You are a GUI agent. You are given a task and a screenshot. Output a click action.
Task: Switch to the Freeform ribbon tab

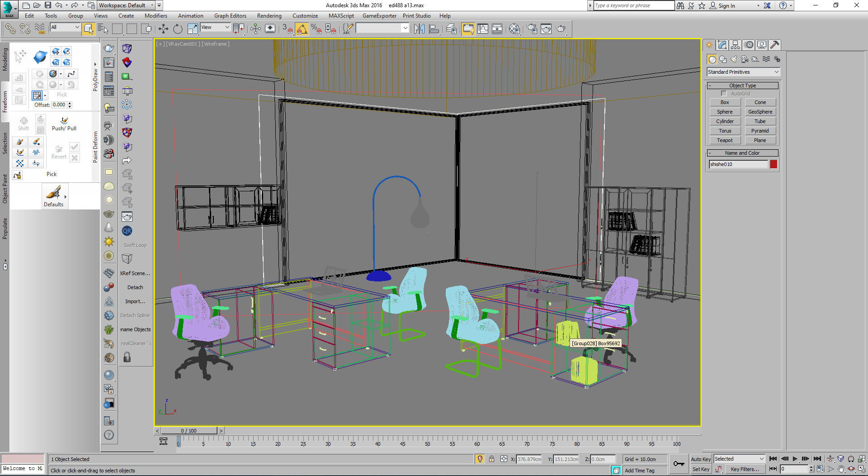pyautogui.click(x=5, y=102)
